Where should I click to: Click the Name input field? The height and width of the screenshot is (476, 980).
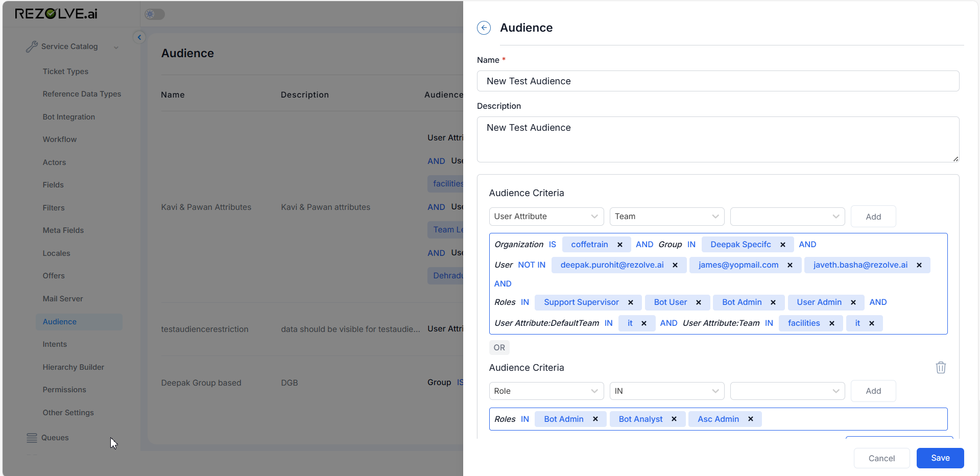[718, 81]
